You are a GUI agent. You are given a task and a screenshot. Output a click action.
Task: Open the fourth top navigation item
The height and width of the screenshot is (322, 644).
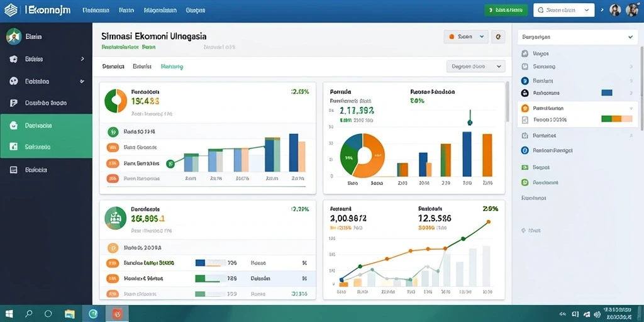coord(195,11)
